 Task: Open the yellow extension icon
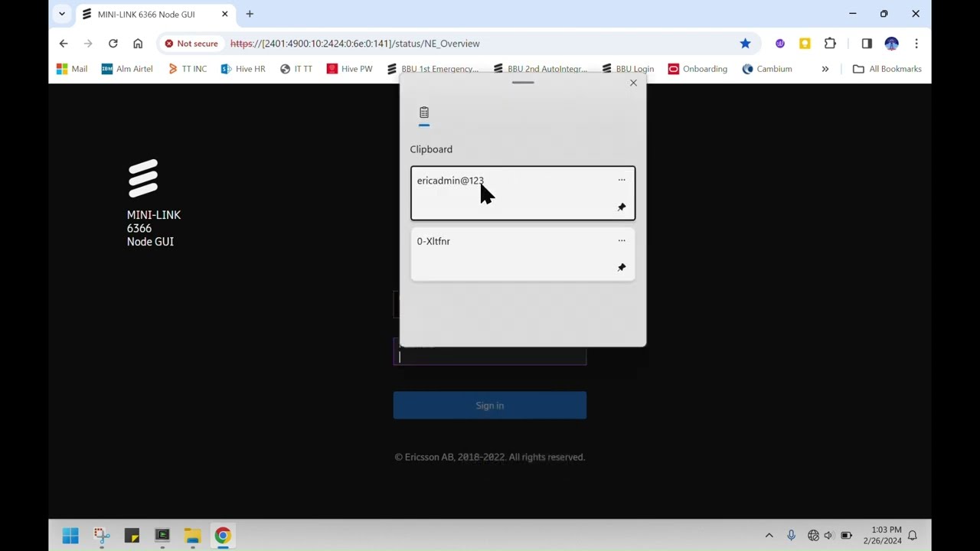(805, 44)
